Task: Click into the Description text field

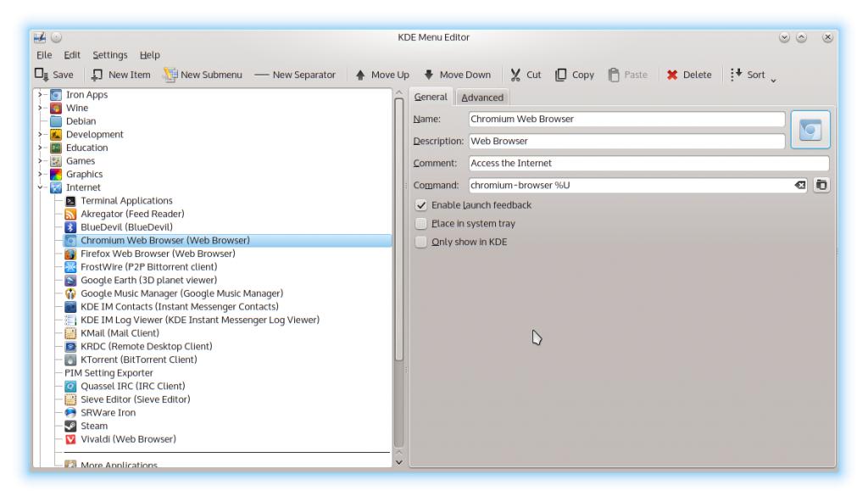Action: point(626,142)
